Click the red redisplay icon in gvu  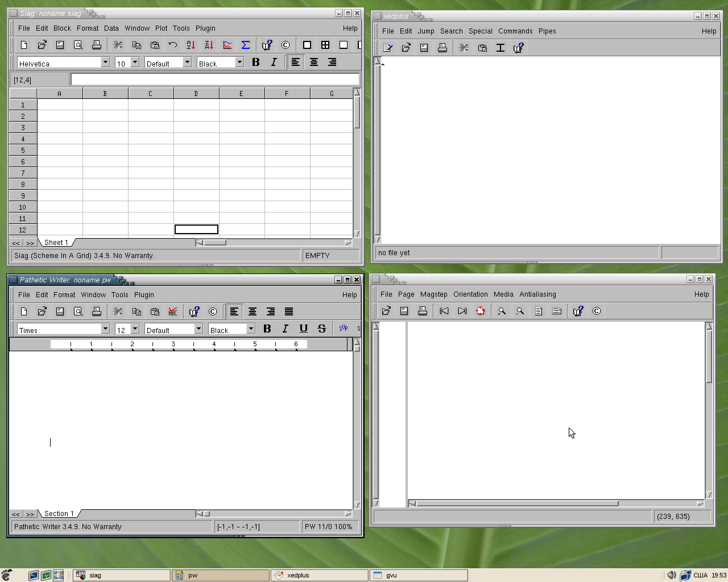(481, 311)
